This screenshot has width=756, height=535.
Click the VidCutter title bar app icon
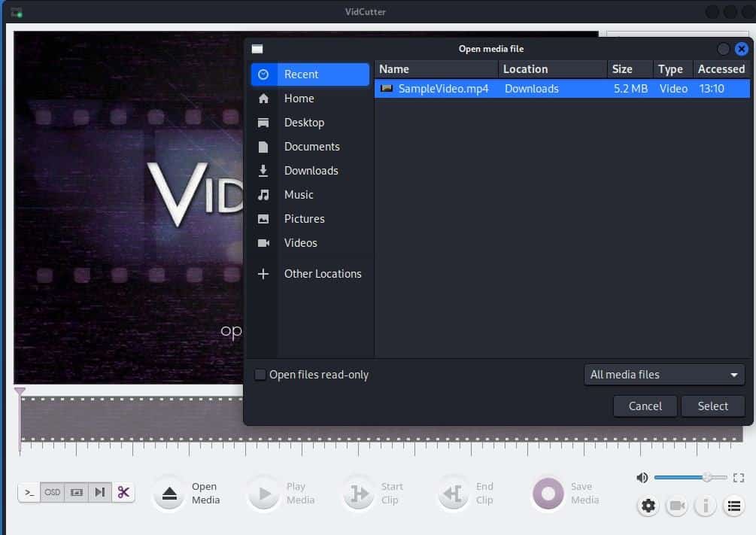point(17,12)
